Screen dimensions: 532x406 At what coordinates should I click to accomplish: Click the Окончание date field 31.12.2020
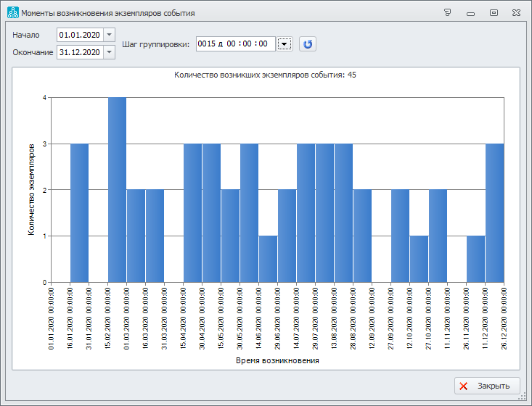coord(79,52)
